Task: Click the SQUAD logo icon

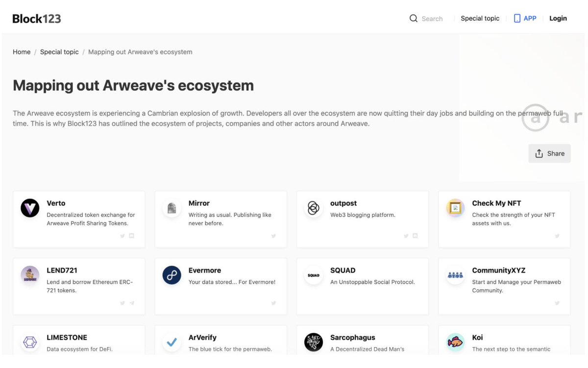Action: click(313, 275)
